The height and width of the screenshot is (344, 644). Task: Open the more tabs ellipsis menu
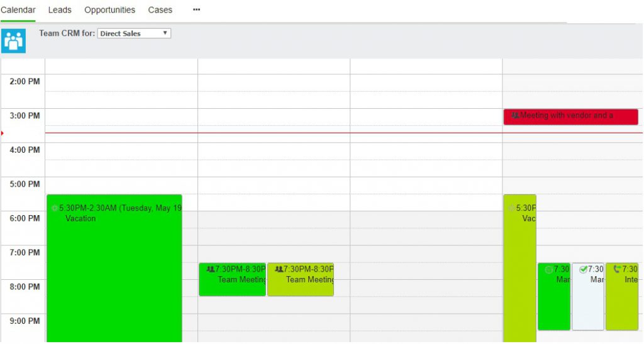(x=196, y=9)
